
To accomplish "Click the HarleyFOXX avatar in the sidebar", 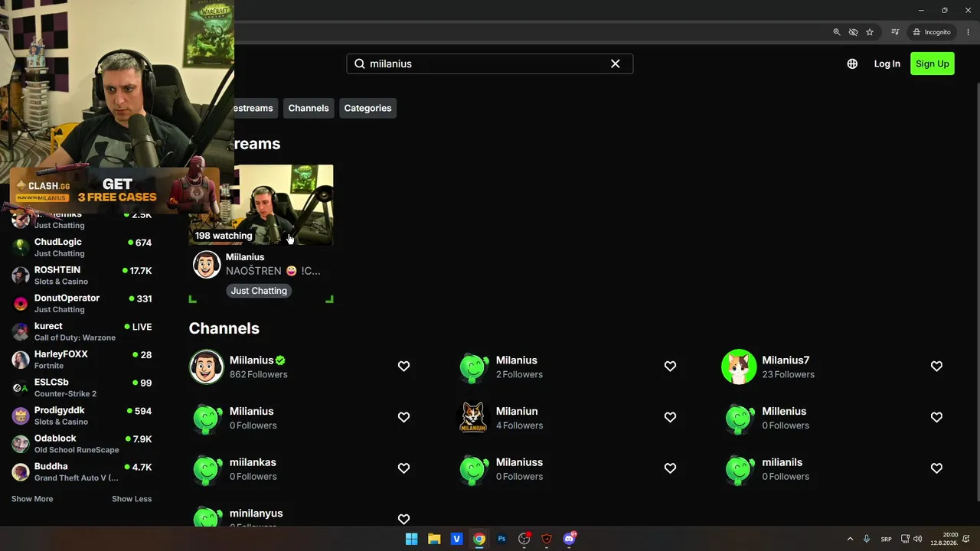I will (21, 360).
